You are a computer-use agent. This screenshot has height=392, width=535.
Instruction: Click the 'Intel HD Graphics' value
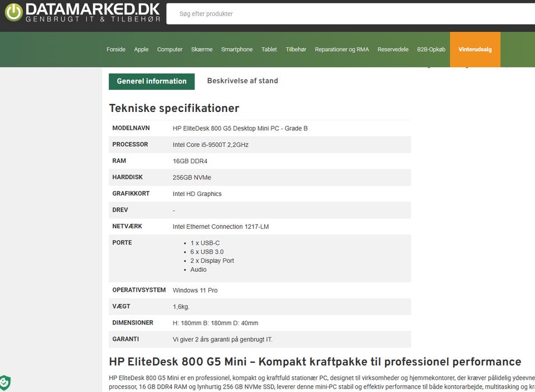pos(197,194)
